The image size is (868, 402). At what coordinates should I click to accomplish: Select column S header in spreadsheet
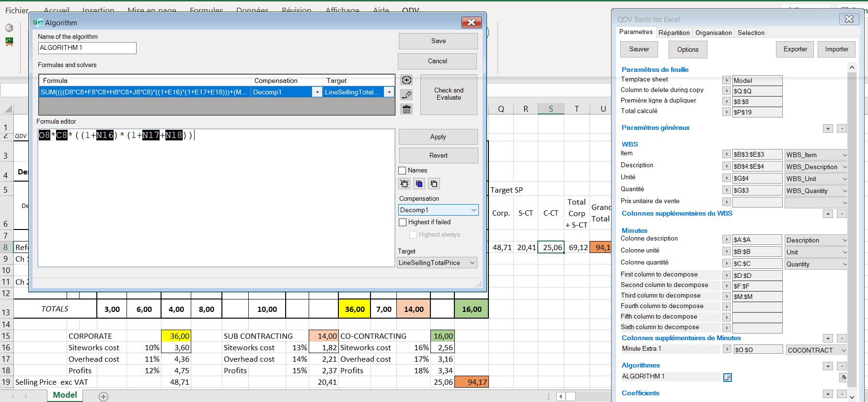tap(551, 109)
